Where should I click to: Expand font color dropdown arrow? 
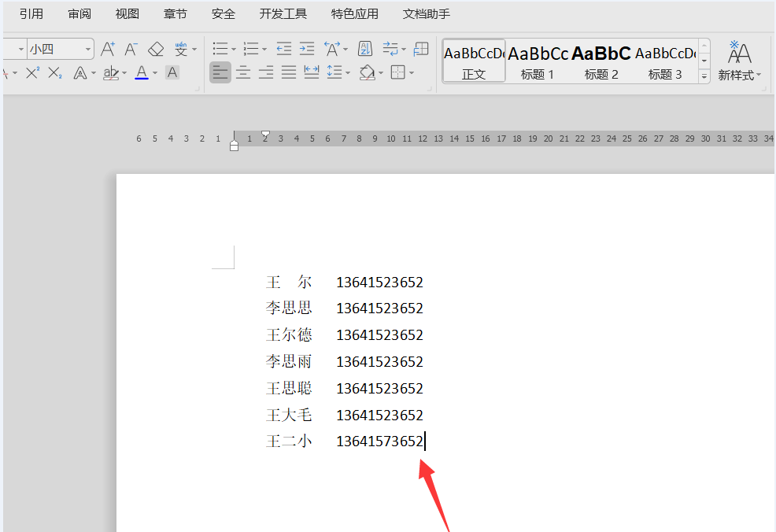pos(155,73)
